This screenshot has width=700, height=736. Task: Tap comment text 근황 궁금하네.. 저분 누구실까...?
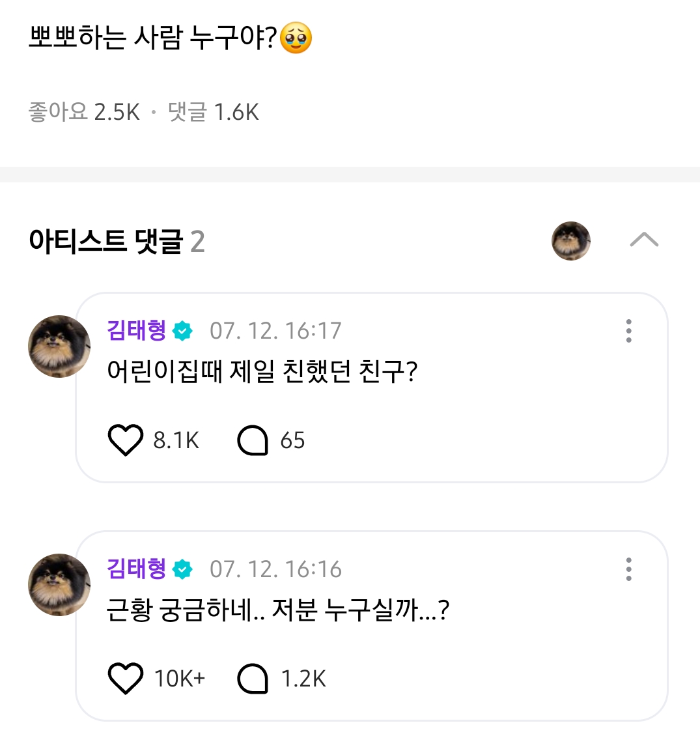click(278, 611)
